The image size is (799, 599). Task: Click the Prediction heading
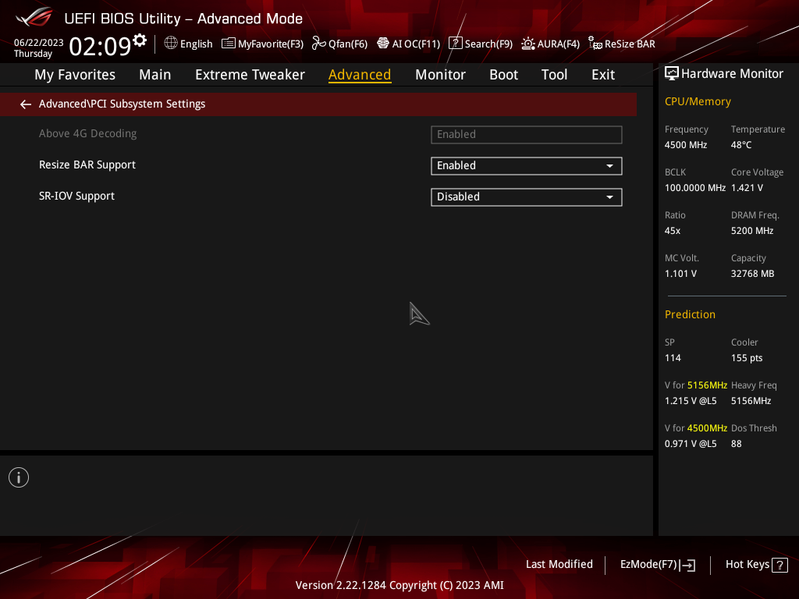tap(690, 315)
